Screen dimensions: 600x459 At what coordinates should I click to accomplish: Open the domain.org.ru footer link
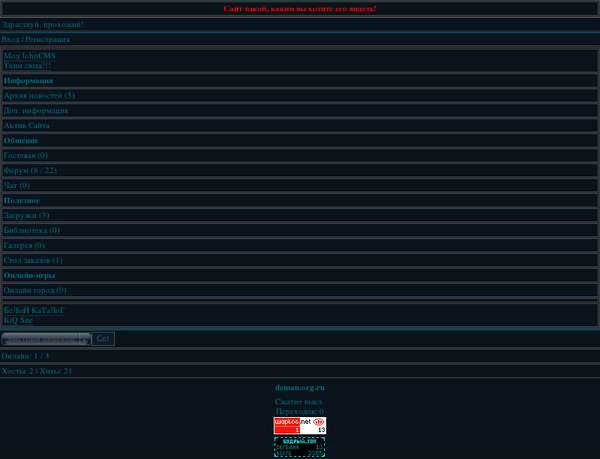300,387
